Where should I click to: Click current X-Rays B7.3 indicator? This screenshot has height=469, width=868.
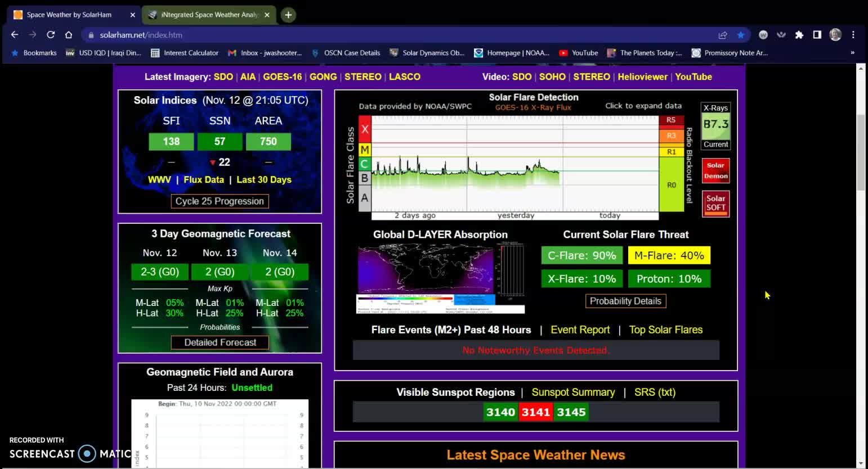click(x=715, y=125)
